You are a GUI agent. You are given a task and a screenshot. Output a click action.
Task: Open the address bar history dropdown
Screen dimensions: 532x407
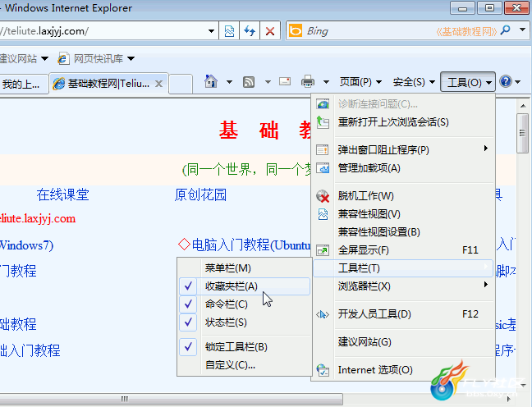[211, 31]
